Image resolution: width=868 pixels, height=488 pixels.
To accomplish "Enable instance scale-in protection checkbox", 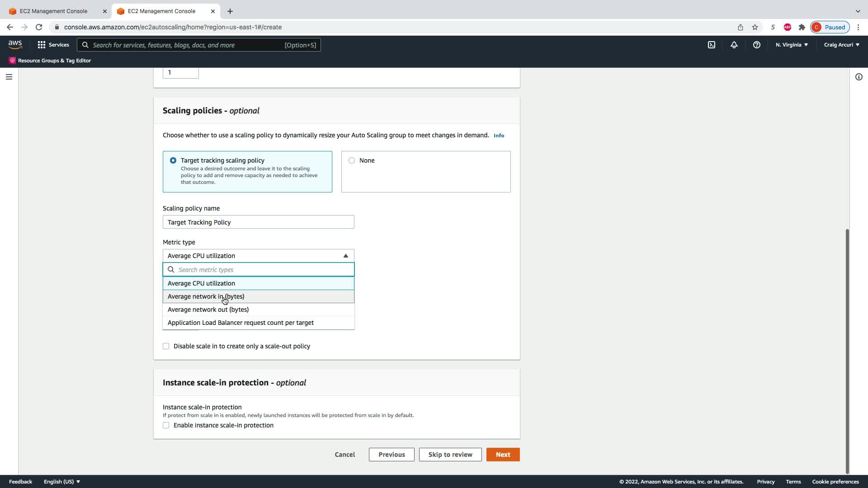I will point(166,425).
